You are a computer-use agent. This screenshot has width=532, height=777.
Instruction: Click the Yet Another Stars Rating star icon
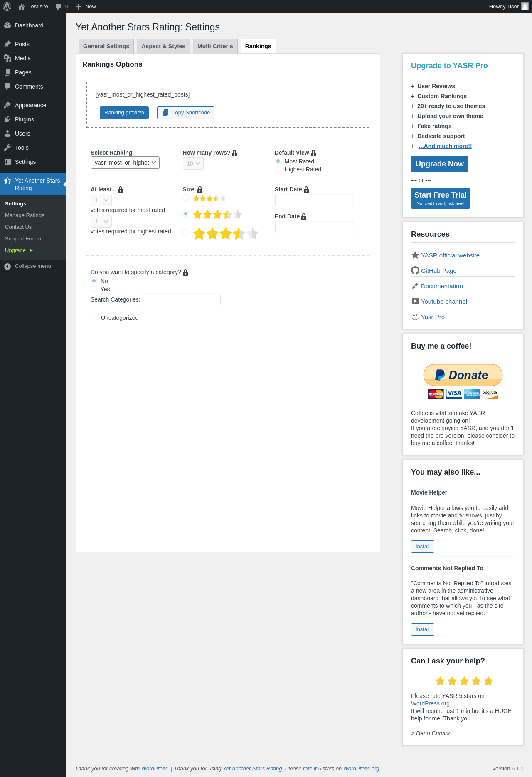tap(7, 181)
